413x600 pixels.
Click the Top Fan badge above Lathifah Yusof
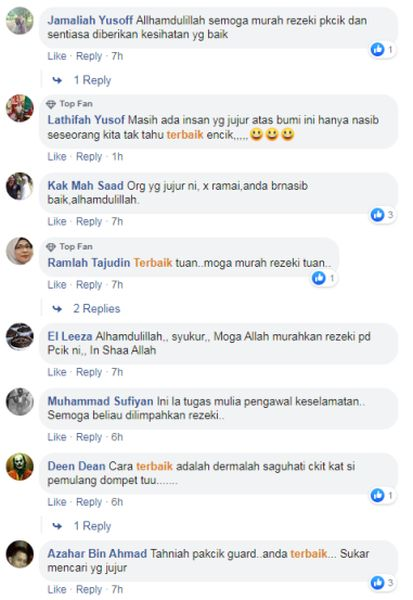[69, 104]
